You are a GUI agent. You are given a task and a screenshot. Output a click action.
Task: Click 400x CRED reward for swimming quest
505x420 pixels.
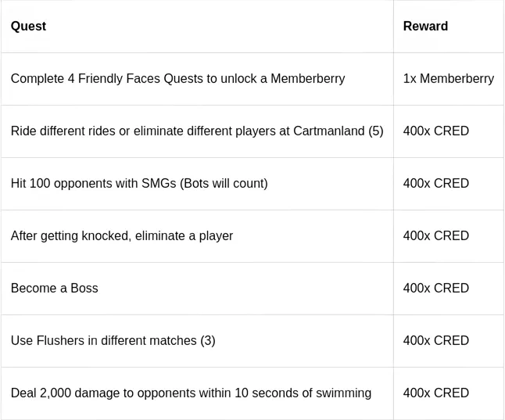[435, 393]
